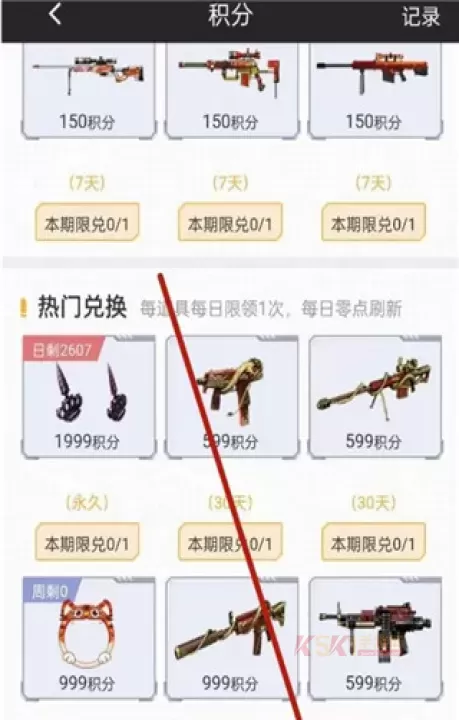Go back using the top-left arrow
Image resolution: width=459 pixels, height=720 pixels.
[x=55, y=14]
